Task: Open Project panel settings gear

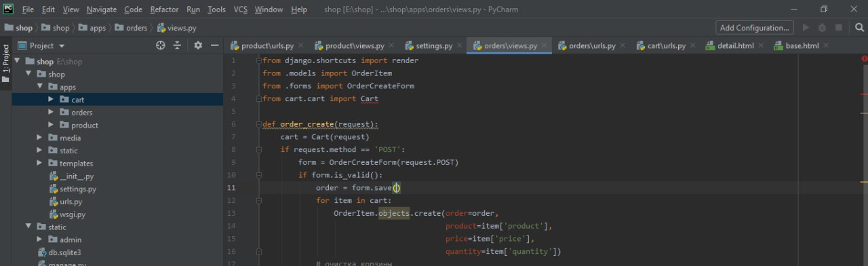Action: pyautogui.click(x=198, y=45)
